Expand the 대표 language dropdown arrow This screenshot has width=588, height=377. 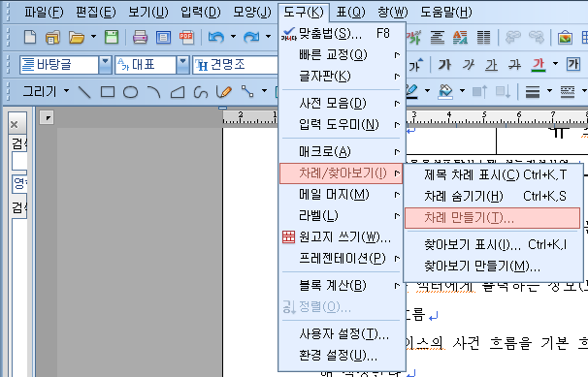point(182,65)
